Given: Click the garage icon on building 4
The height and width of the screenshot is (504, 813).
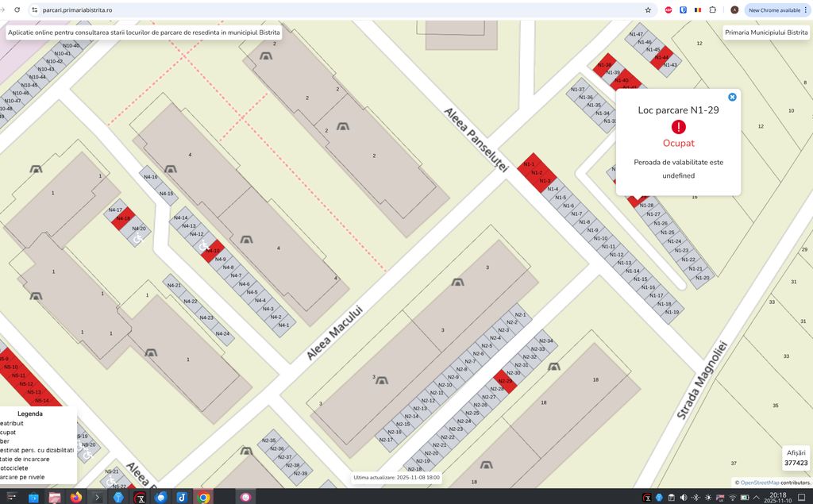Looking at the screenshot, I should pos(248,240).
